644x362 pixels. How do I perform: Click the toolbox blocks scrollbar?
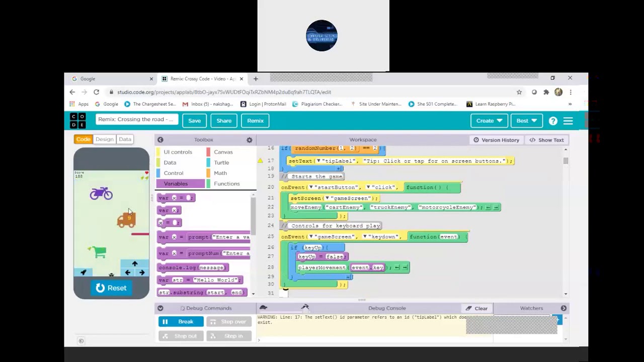coord(253,216)
